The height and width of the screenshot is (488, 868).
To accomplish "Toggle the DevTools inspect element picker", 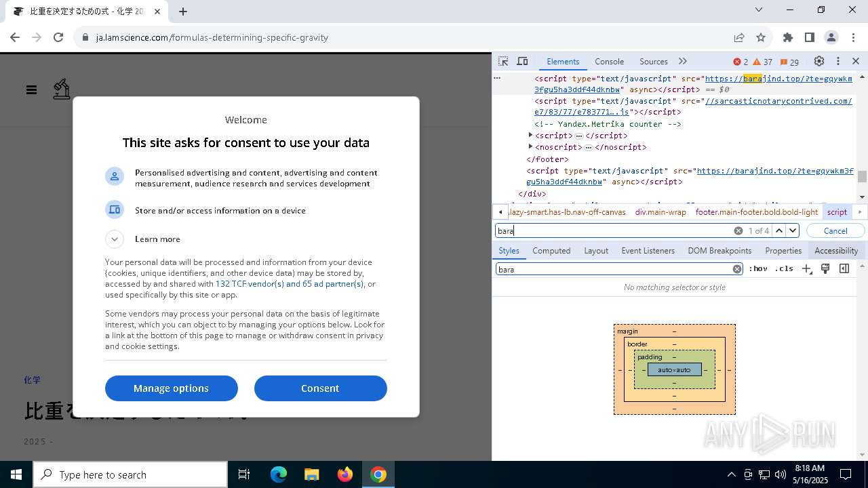I will coord(503,61).
